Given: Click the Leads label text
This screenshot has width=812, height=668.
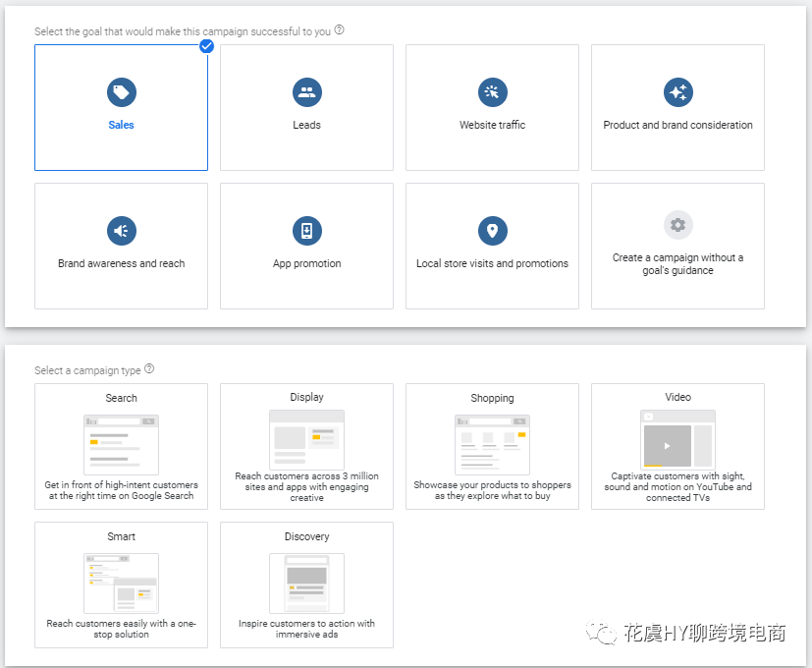Looking at the screenshot, I should click(306, 125).
